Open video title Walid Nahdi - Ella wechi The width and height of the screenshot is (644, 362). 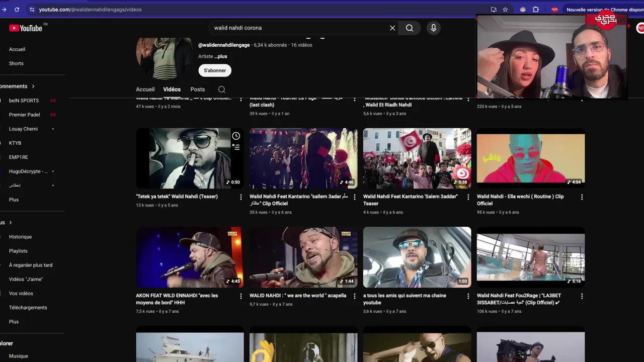[520, 200]
